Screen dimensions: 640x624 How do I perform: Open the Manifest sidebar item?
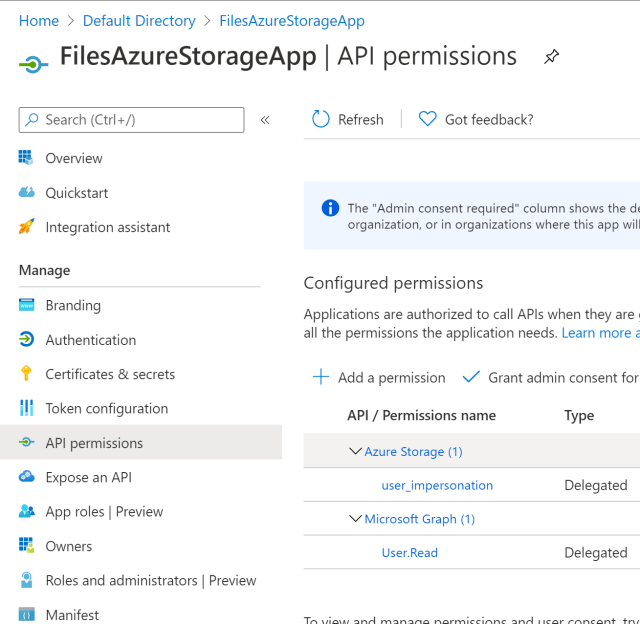pos(72,615)
